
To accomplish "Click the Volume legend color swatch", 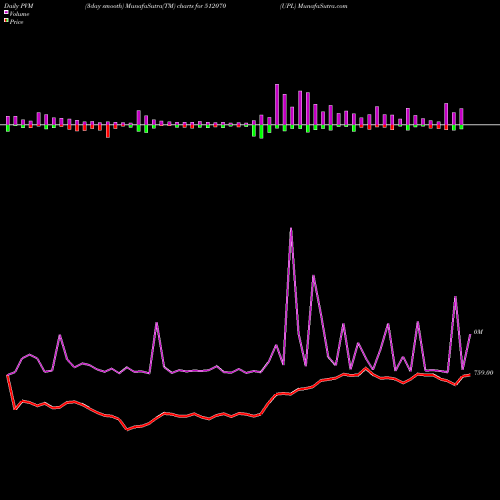I will click(6, 12).
